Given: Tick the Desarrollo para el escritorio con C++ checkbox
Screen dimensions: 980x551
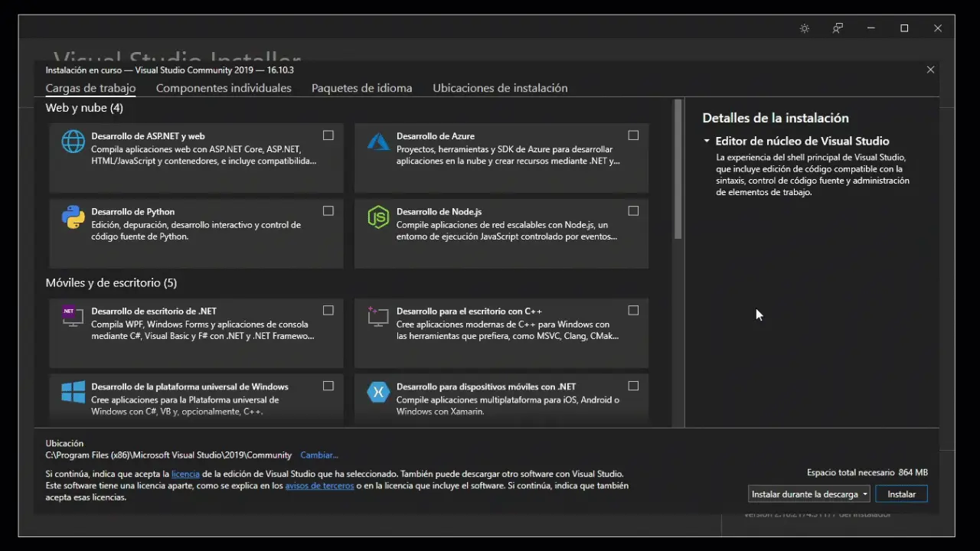Looking at the screenshot, I should point(633,311).
